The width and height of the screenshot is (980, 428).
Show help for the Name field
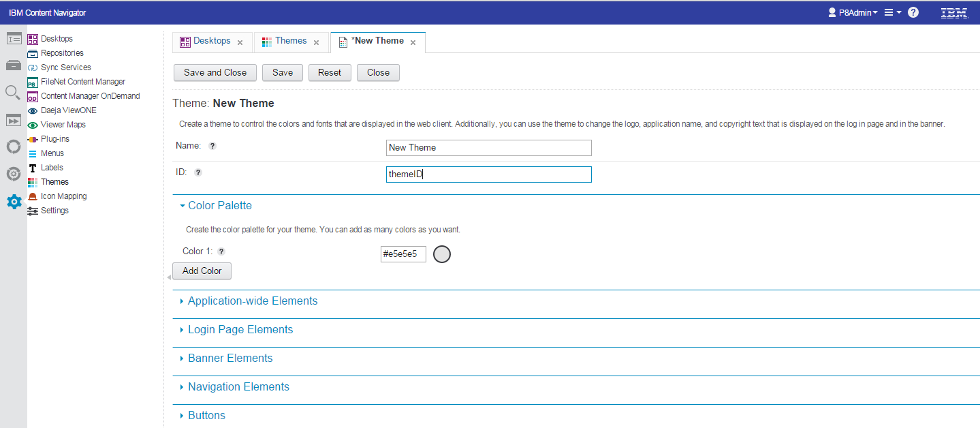point(212,146)
